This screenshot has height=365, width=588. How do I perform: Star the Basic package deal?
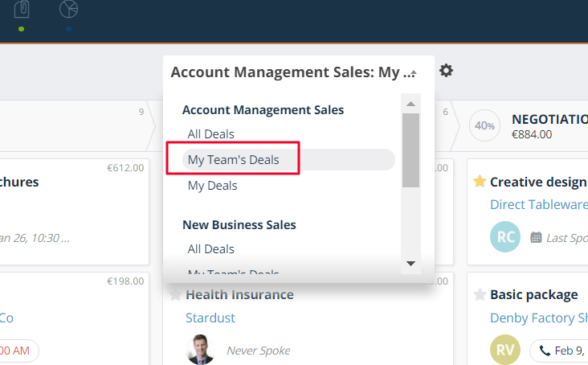tap(480, 294)
